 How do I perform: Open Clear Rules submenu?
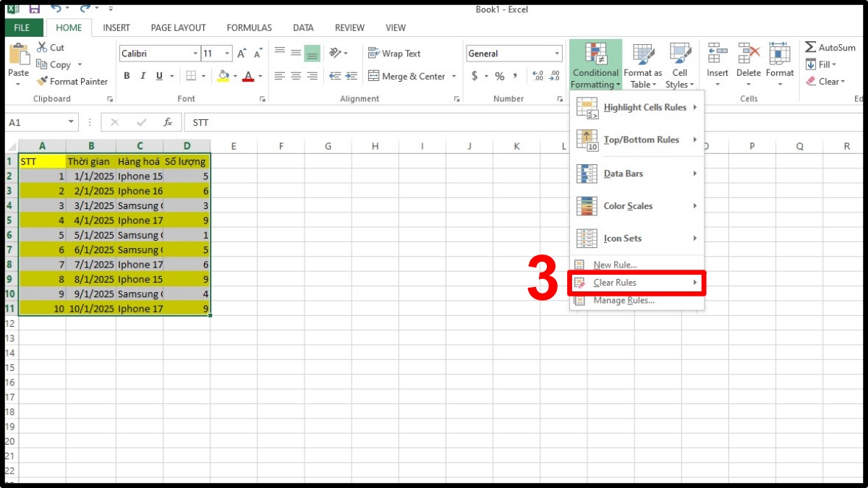click(x=637, y=283)
